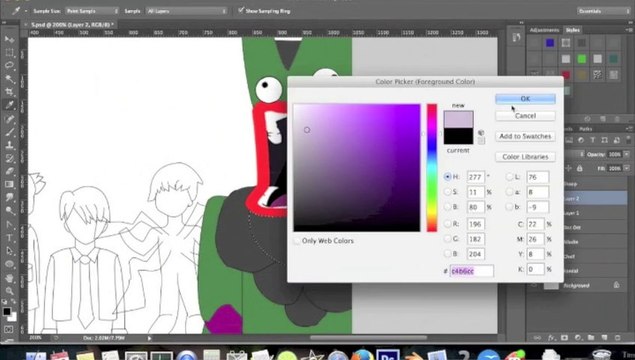The height and width of the screenshot is (360, 635).
Task: Select the H radio button
Action: coord(447,177)
